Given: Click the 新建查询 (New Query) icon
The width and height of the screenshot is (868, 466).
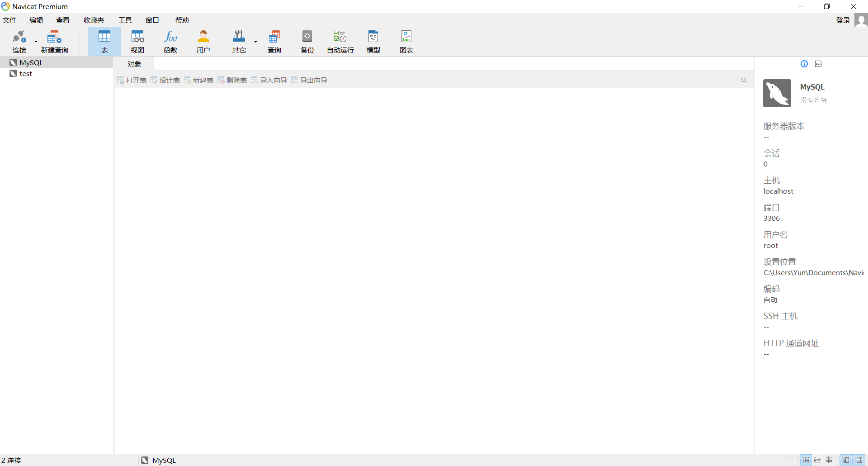Looking at the screenshot, I should point(54,42).
